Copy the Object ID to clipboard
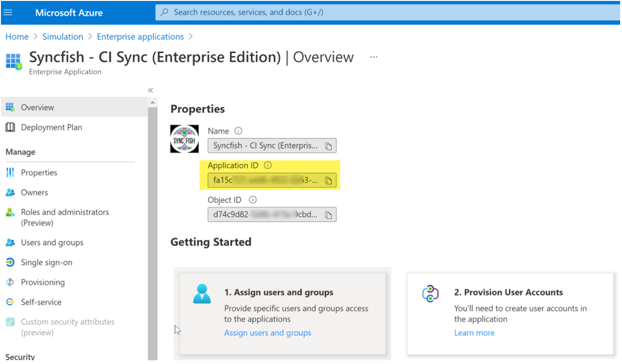622x364 pixels. click(328, 215)
